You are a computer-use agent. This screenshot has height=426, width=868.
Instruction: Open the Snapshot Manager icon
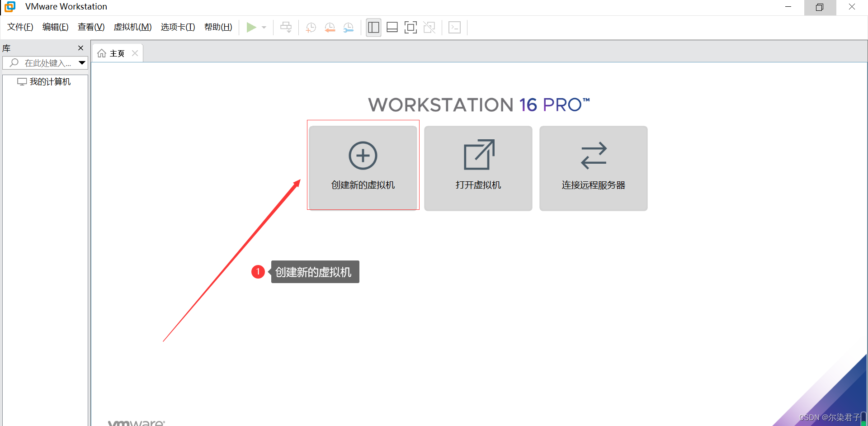point(349,28)
